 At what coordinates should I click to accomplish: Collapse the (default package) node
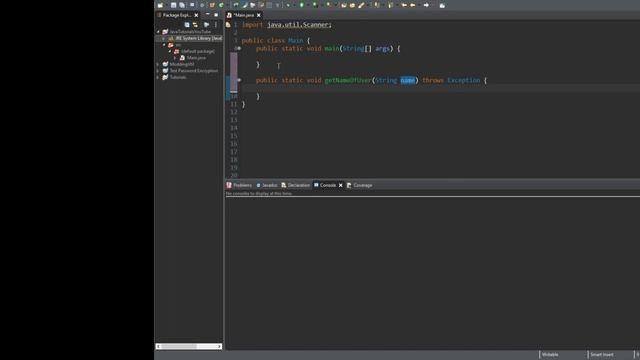(170, 51)
